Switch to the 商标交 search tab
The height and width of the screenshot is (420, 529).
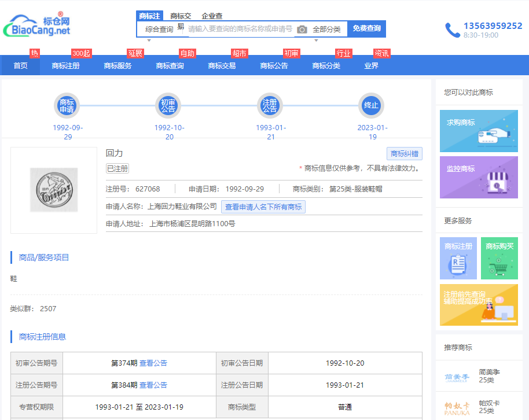tap(181, 16)
